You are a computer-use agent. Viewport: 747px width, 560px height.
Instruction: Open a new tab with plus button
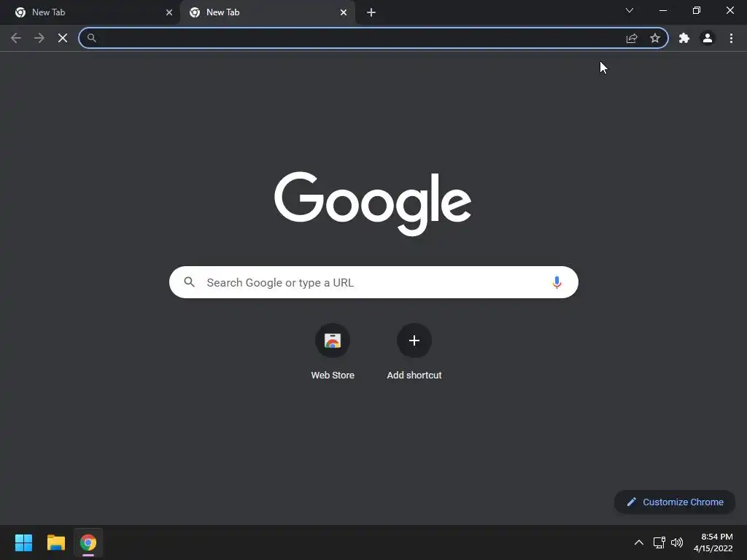tap(371, 12)
